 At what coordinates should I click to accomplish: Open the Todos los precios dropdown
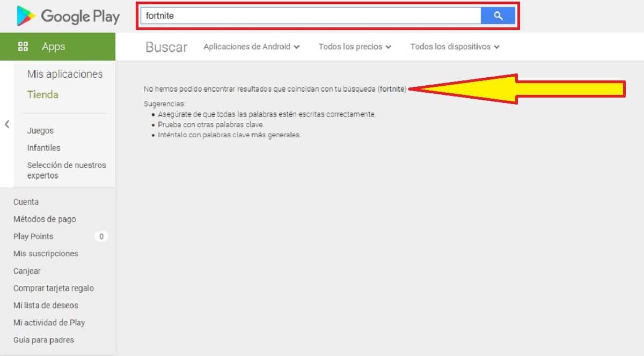click(x=355, y=47)
